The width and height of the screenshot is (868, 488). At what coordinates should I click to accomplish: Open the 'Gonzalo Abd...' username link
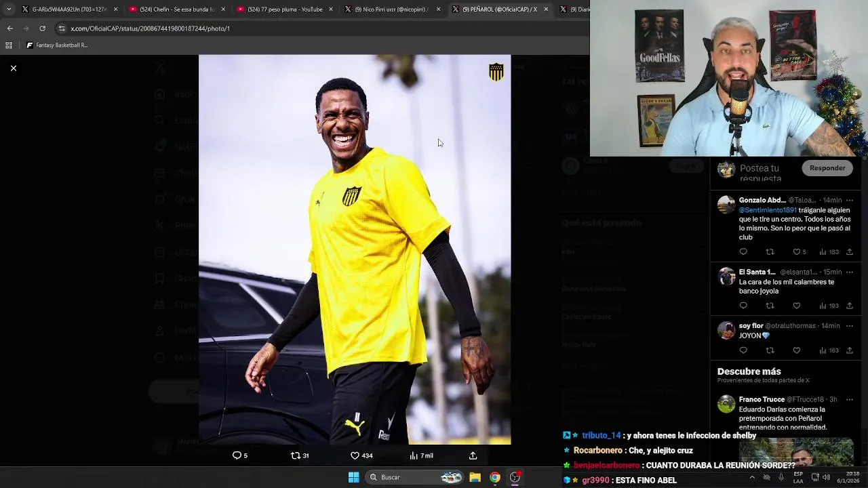(762, 201)
